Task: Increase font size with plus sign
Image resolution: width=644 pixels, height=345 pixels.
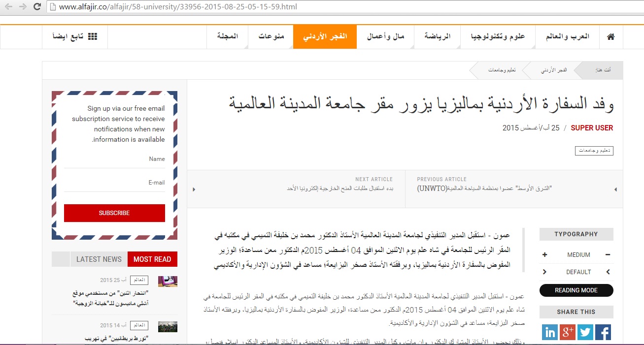Action: pos(545,255)
